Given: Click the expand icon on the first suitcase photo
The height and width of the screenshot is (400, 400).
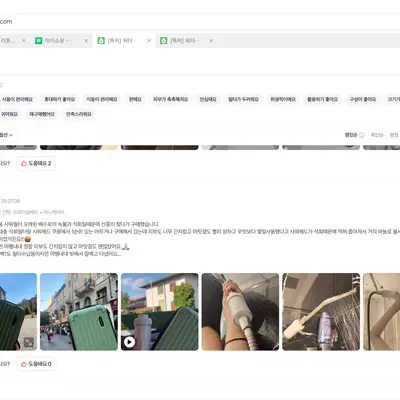Looking at the screenshot, I should pos(29,342).
